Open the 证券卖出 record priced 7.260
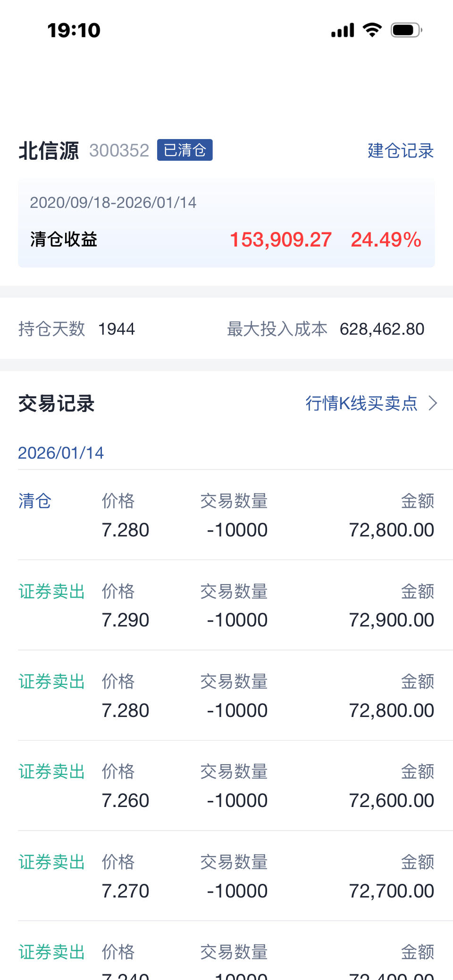This screenshot has height=980, width=453. click(x=226, y=786)
